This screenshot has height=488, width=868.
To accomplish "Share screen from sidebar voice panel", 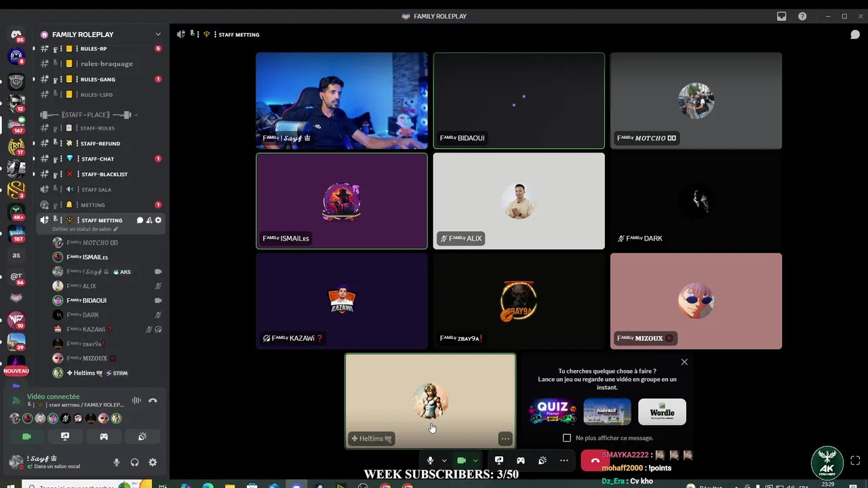I will click(65, 436).
